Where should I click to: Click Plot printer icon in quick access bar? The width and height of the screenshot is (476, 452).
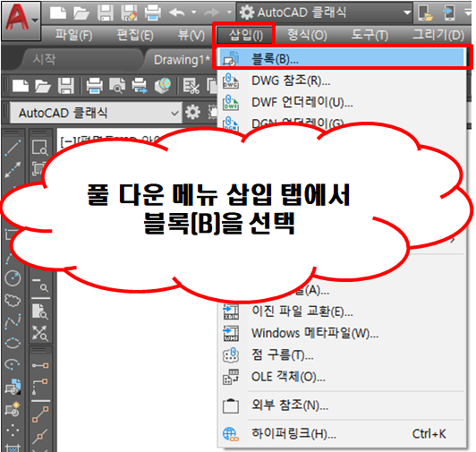pos(153,13)
